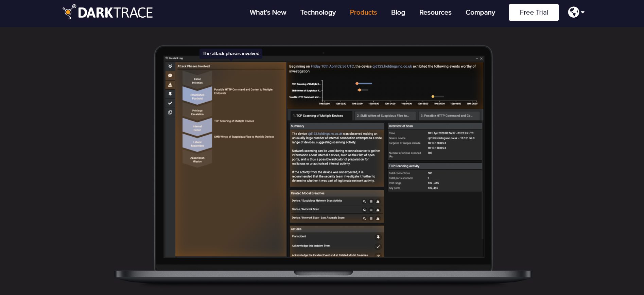Click Possible HTTP Command timeline marker dot
This screenshot has height=295, width=644.
pyautogui.click(x=433, y=97)
